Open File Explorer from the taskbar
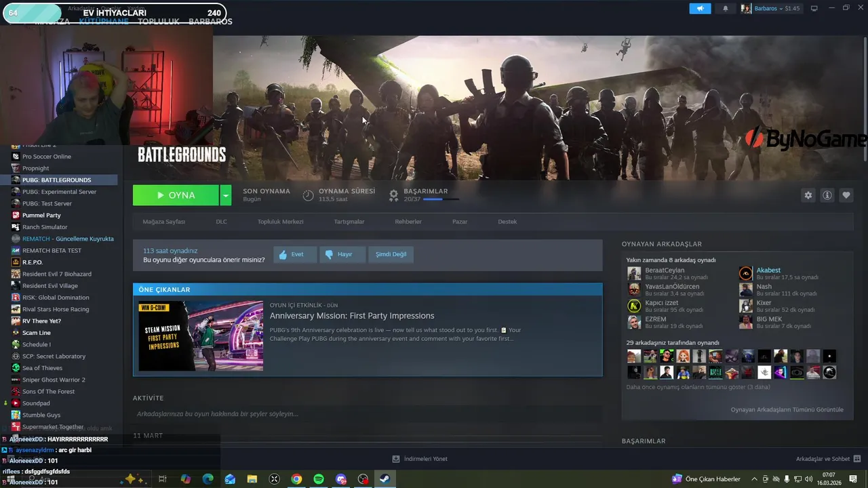The height and width of the screenshot is (488, 868). [252, 479]
